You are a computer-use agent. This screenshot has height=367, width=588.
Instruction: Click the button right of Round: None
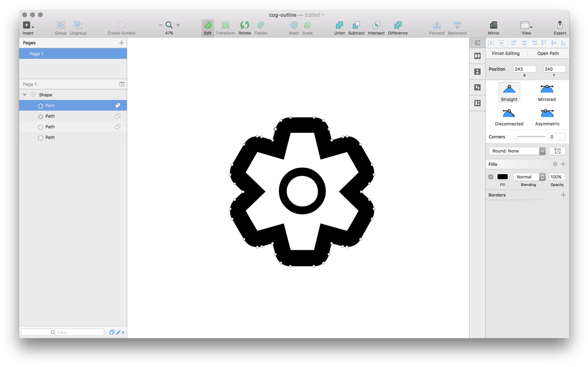[x=557, y=151]
